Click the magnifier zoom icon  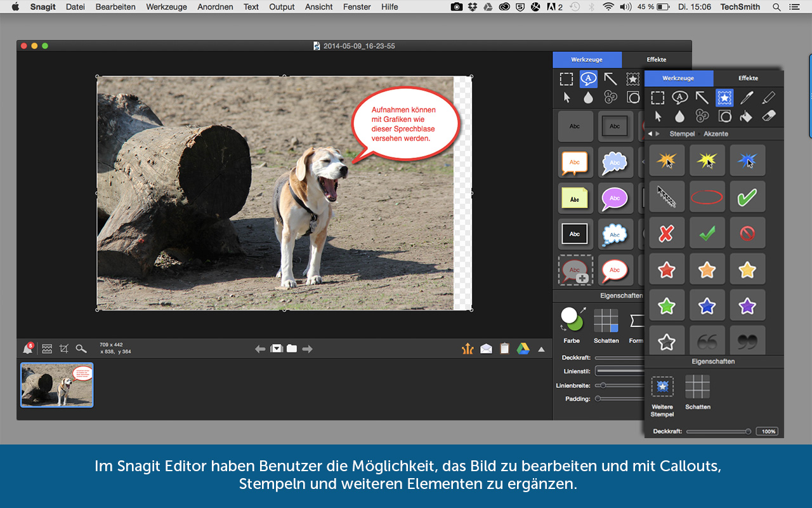click(x=81, y=349)
